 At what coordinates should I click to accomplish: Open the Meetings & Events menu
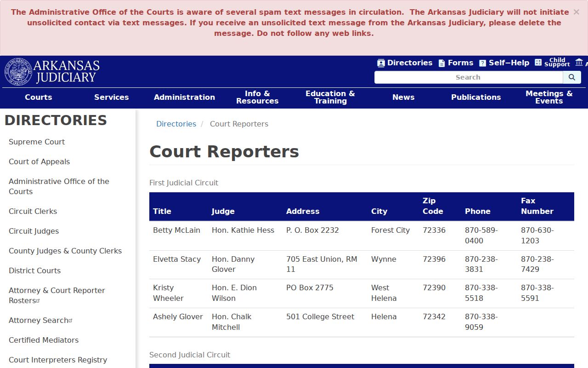[x=549, y=98]
